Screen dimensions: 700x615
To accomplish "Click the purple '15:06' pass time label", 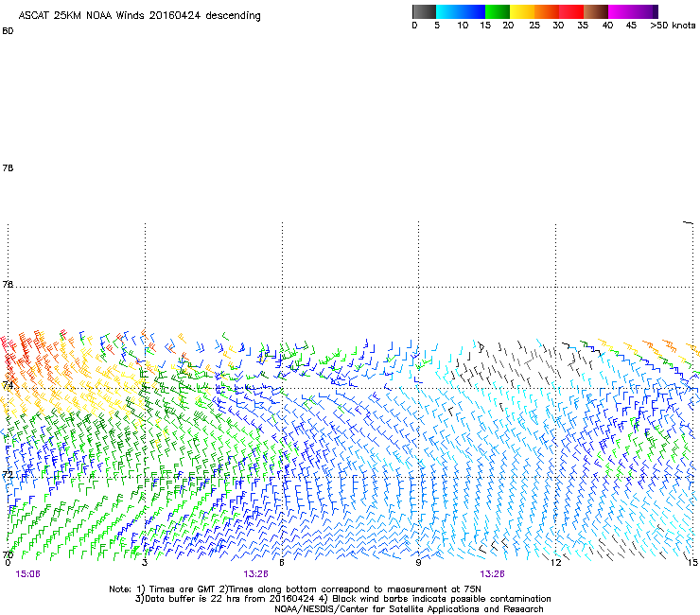I will [27, 574].
